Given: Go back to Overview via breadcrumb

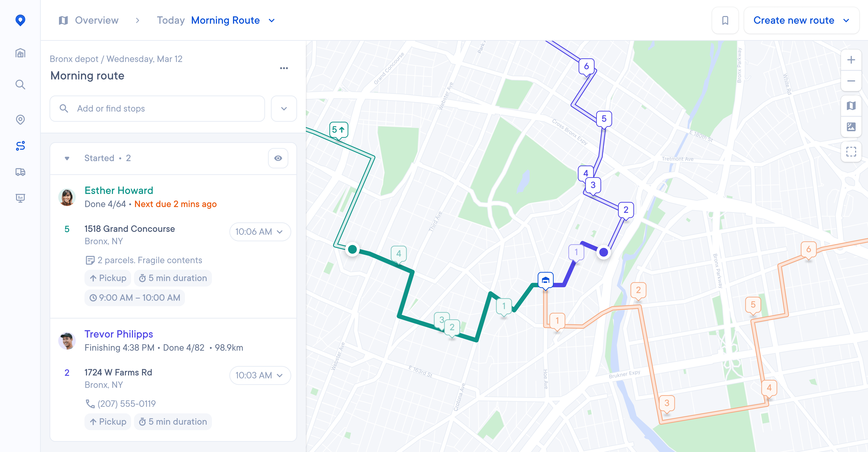Looking at the screenshot, I should pos(96,20).
